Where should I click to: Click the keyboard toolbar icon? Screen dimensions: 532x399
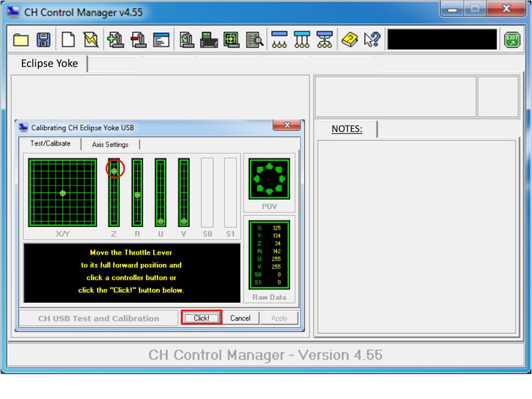[209, 39]
